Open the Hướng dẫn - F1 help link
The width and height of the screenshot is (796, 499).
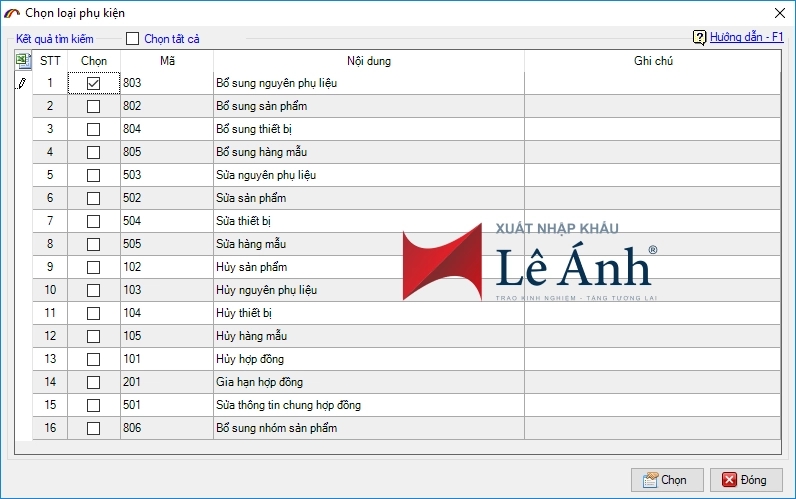click(x=747, y=38)
